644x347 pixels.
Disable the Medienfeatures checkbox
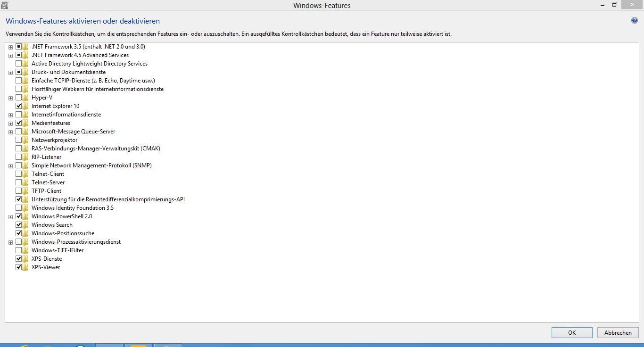tap(19, 123)
